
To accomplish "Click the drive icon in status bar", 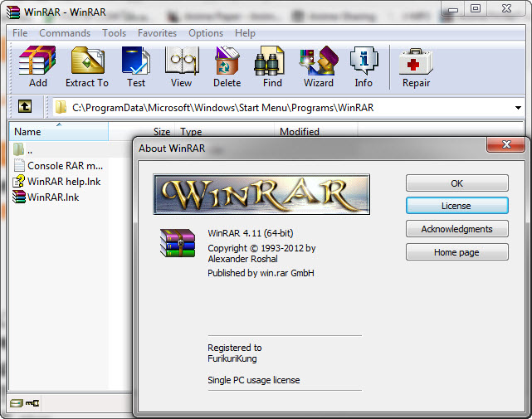I will coord(16,403).
